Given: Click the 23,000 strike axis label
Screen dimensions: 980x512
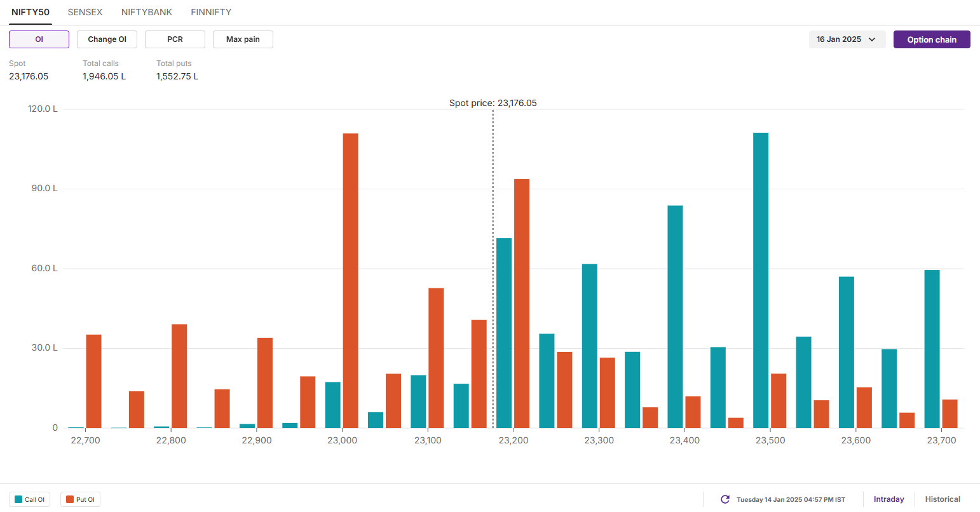Looking at the screenshot, I should click(342, 440).
